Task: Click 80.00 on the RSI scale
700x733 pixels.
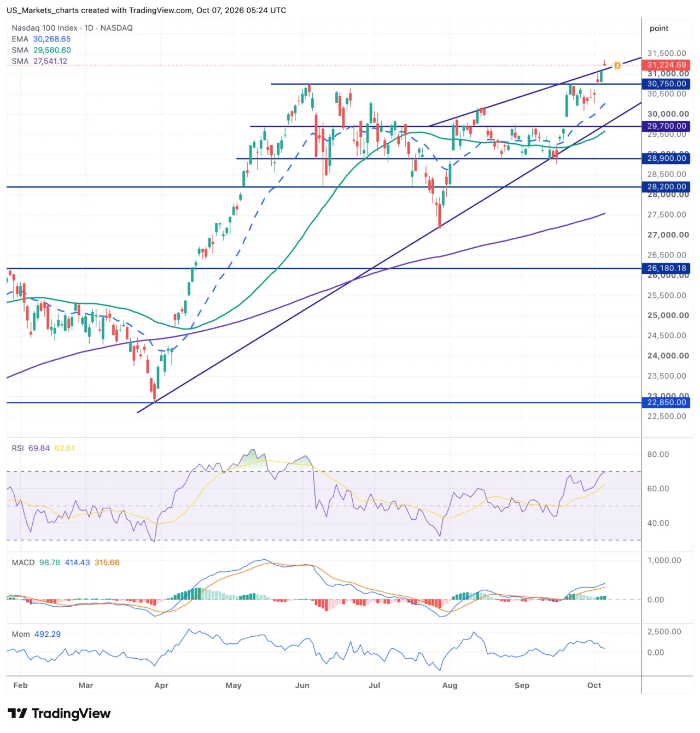Action: tap(658, 454)
